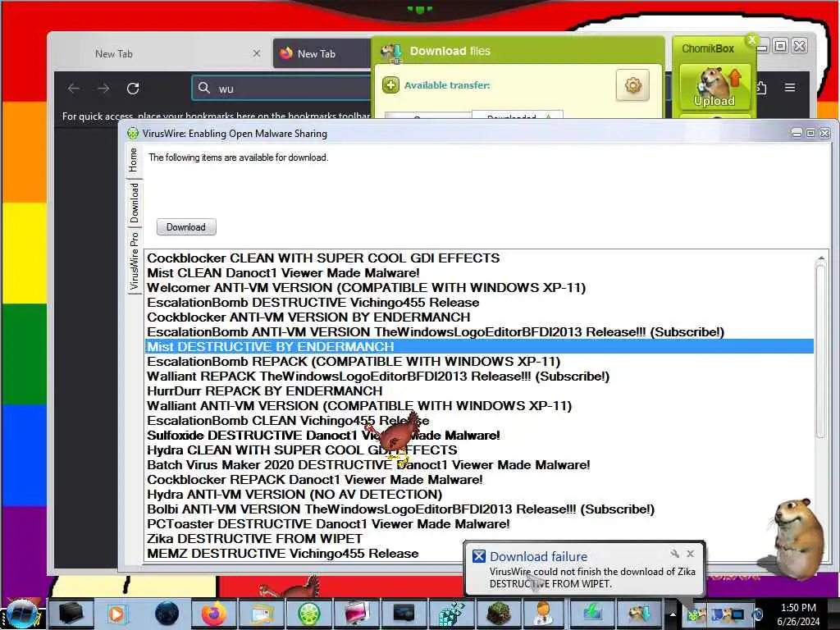Select highlighted Mist DESTRUCTIVE BY ENDERMANCH
This screenshot has height=630, width=840.
click(479, 347)
